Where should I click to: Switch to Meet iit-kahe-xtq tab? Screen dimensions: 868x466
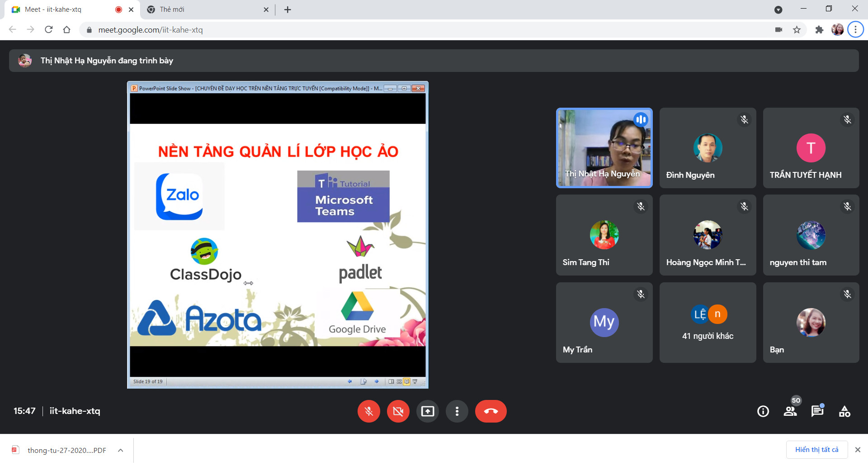click(x=72, y=10)
